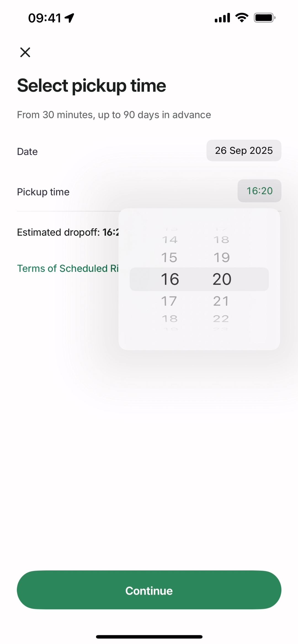This screenshot has height=644, width=298.
Task: Open the date picker showing 26 Sep 2025
Action: (x=244, y=151)
